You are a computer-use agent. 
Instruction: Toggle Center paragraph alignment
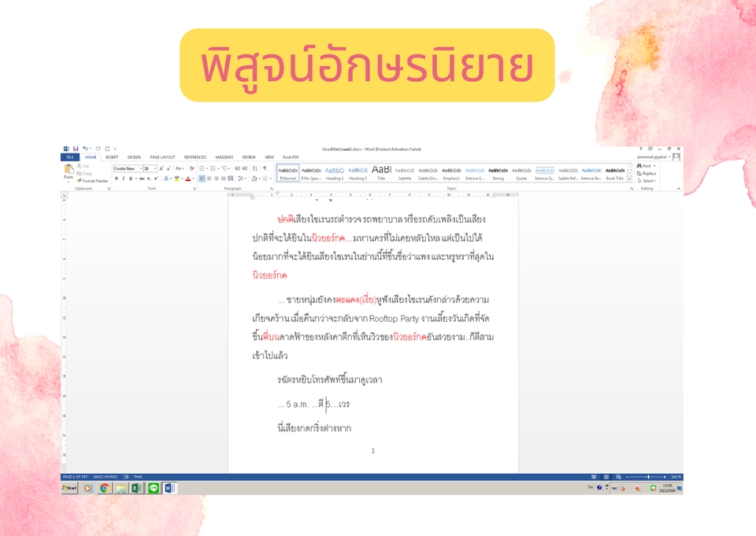coord(209,179)
